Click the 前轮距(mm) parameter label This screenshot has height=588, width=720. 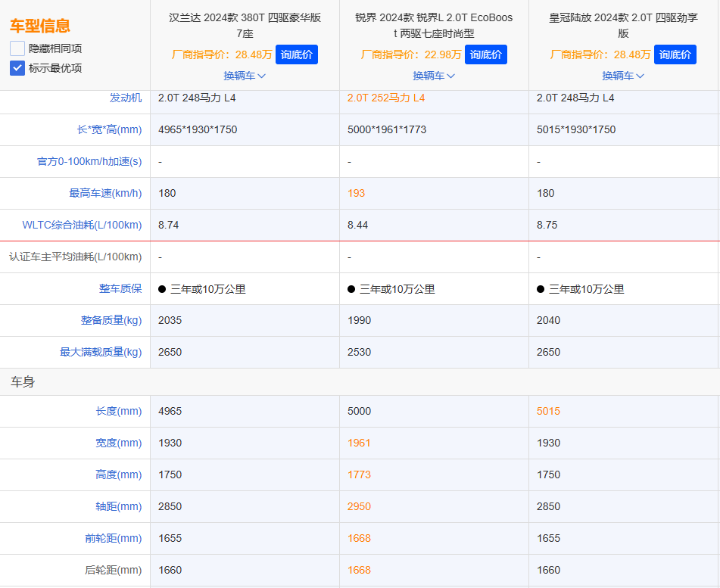[114, 538]
